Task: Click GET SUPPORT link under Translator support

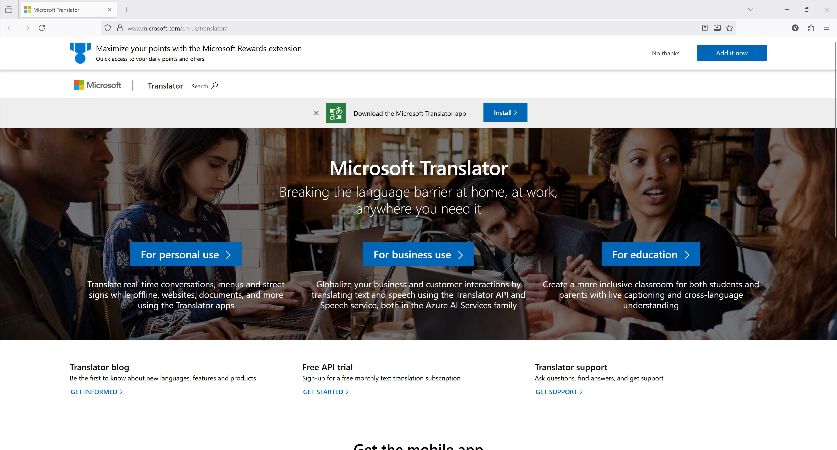Action: 559,392
